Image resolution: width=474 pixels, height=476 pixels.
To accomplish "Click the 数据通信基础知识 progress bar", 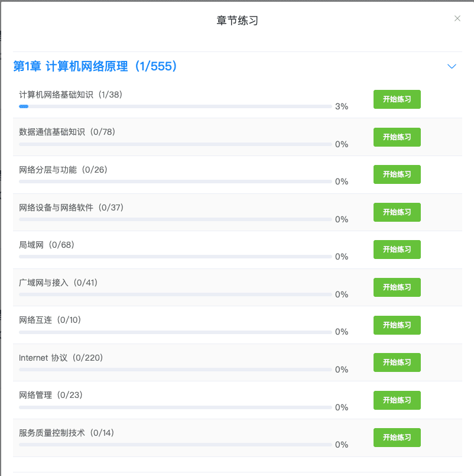I will [176, 144].
